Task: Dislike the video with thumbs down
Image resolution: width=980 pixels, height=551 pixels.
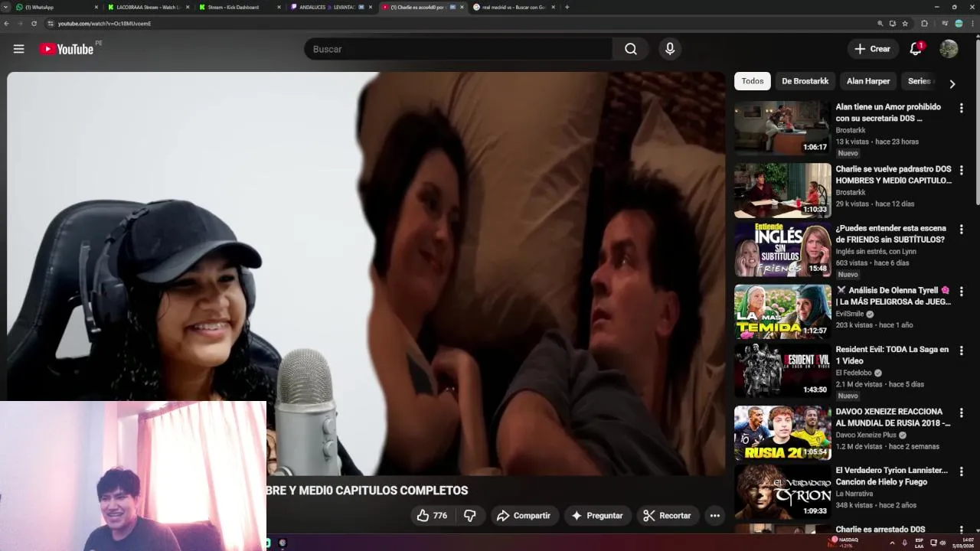Action: point(470,516)
